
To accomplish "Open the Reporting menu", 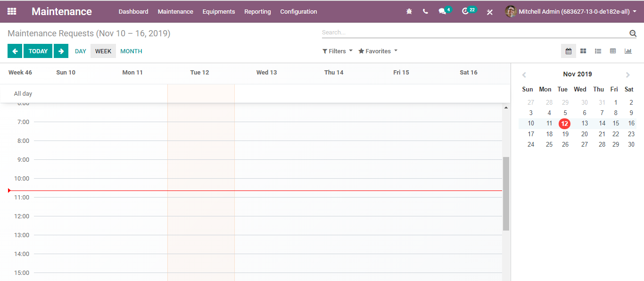I will pos(257,11).
